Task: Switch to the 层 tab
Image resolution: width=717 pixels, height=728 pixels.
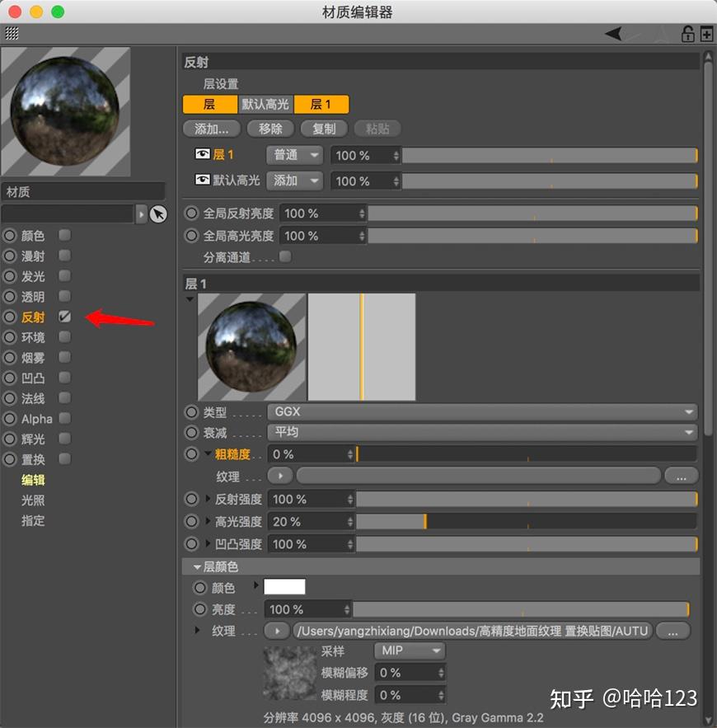Action: pos(210,104)
